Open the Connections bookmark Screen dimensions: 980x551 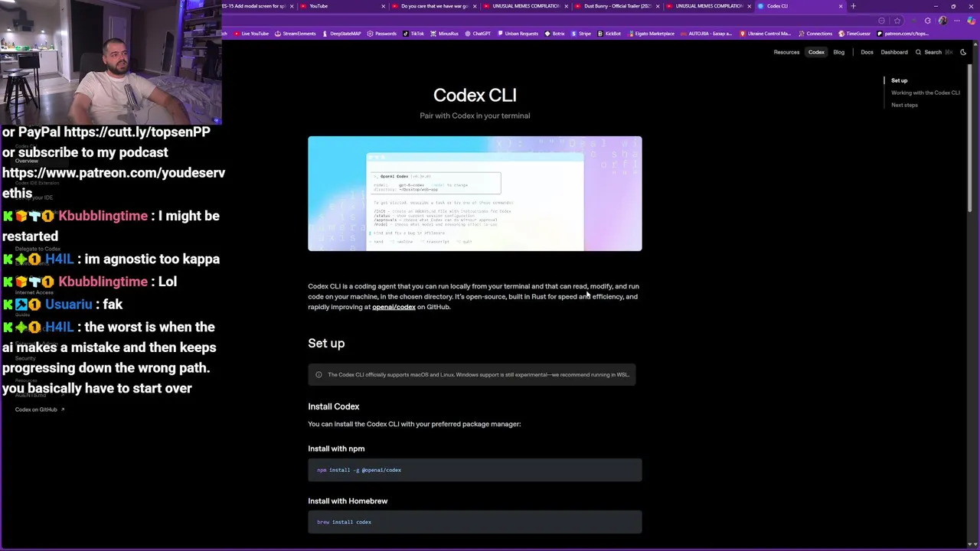(815, 34)
